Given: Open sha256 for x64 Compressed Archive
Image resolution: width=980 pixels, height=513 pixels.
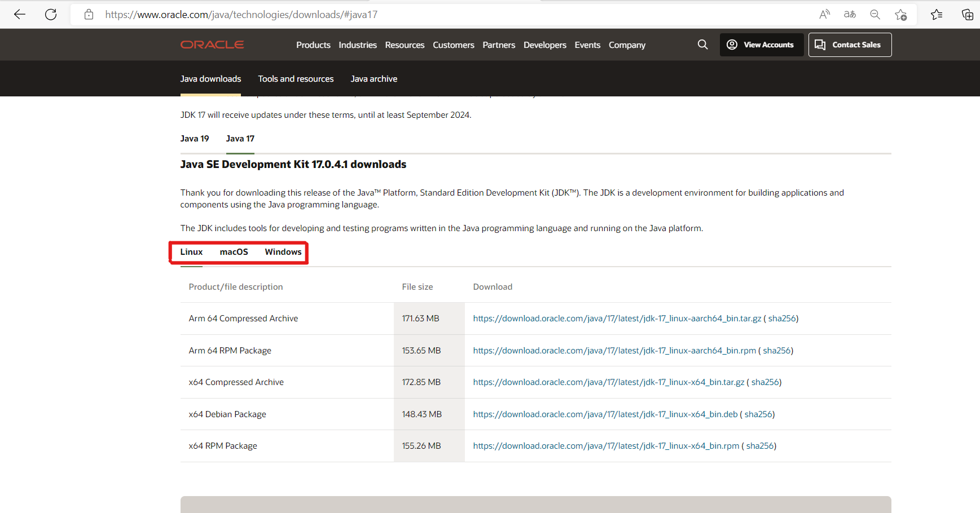Looking at the screenshot, I should click(765, 382).
